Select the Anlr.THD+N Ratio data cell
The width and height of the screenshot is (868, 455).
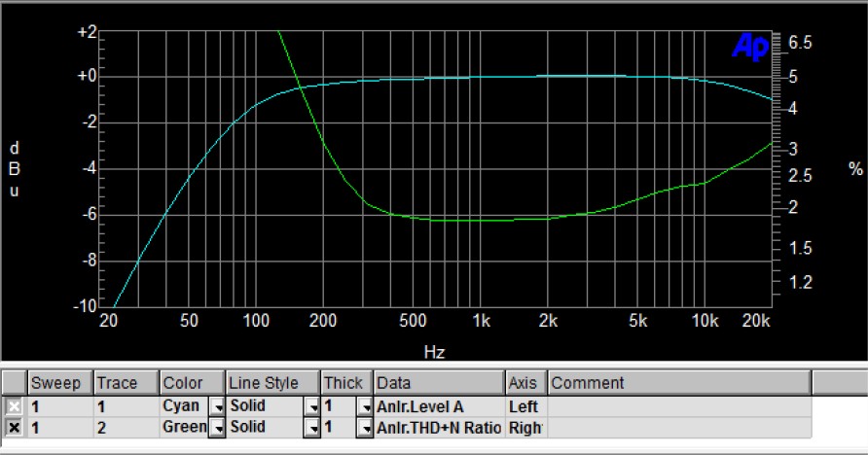point(439,427)
